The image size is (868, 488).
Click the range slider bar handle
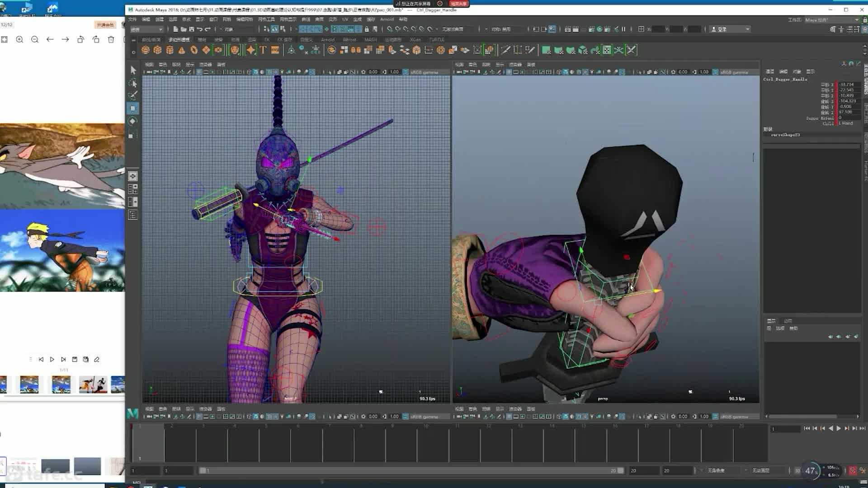coord(203,471)
